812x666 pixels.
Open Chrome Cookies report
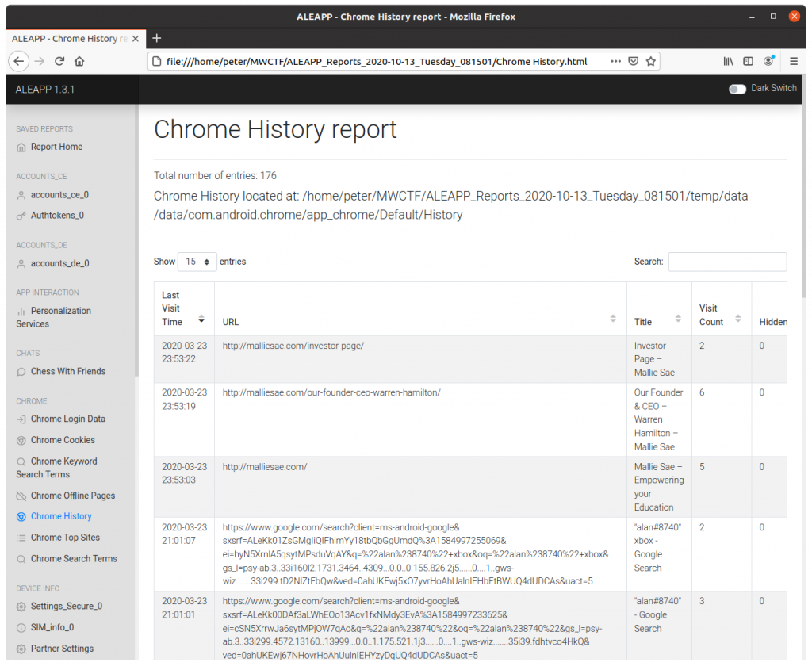pos(63,440)
